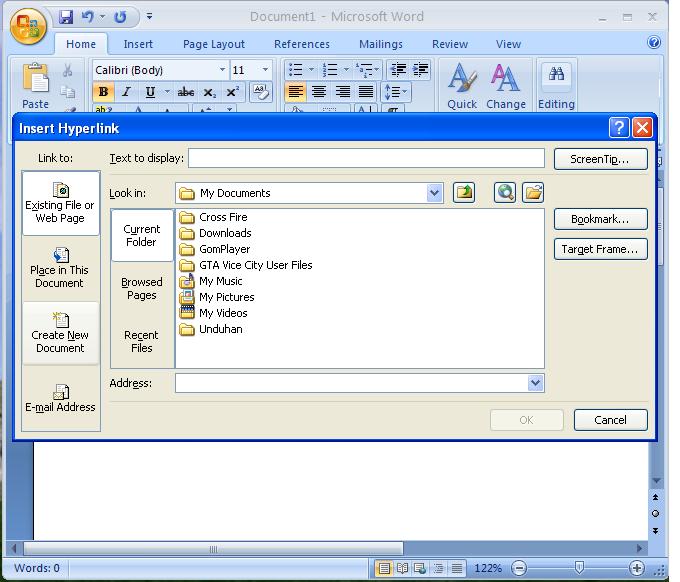Select Outline view button

point(438,568)
